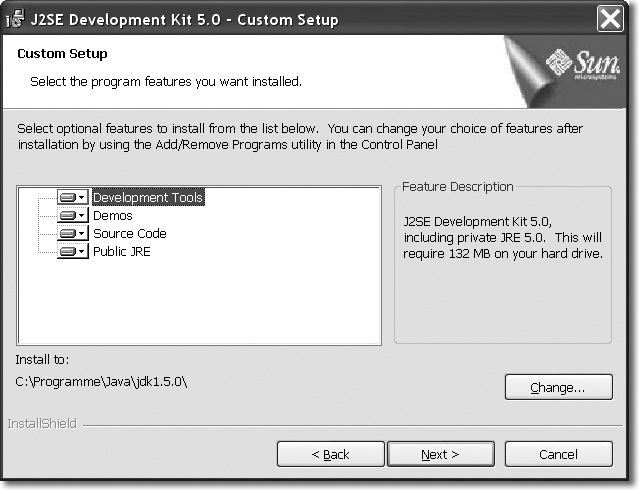640x491 pixels.
Task: Go back with the Back button
Action: coord(330,454)
